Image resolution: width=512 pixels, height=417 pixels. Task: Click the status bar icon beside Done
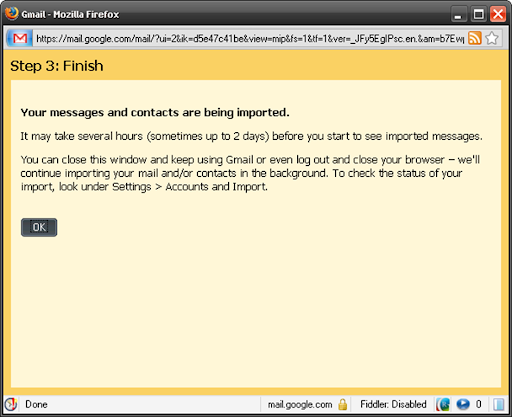click(11, 404)
